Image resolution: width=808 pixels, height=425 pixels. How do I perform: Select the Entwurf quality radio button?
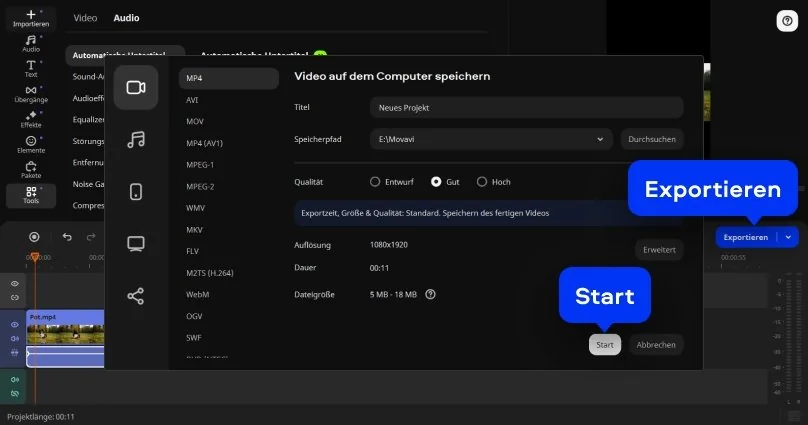376,182
